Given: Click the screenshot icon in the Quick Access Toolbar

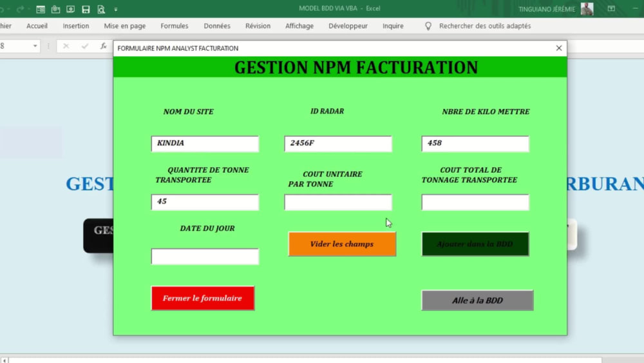Looking at the screenshot, I should click(x=71, y=9).
